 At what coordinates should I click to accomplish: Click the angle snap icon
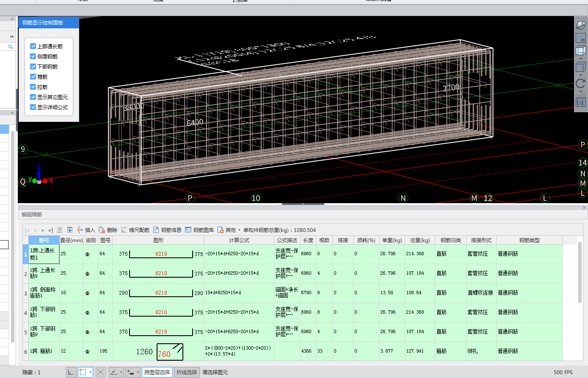coord(114,372)
